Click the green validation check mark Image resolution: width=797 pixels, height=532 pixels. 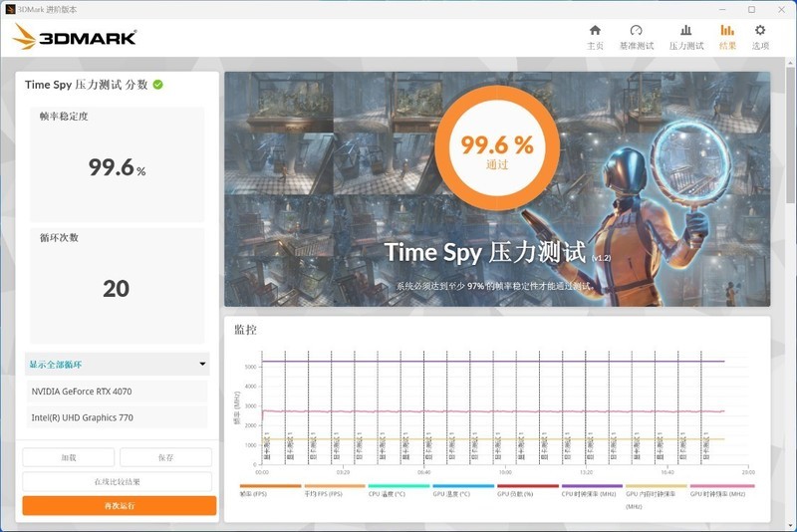158,85
